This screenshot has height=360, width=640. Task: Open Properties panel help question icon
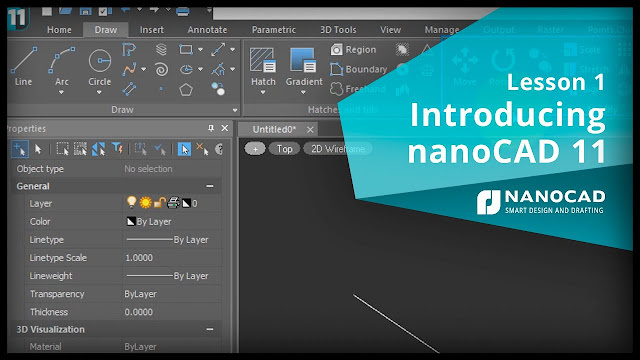point(219,149)
